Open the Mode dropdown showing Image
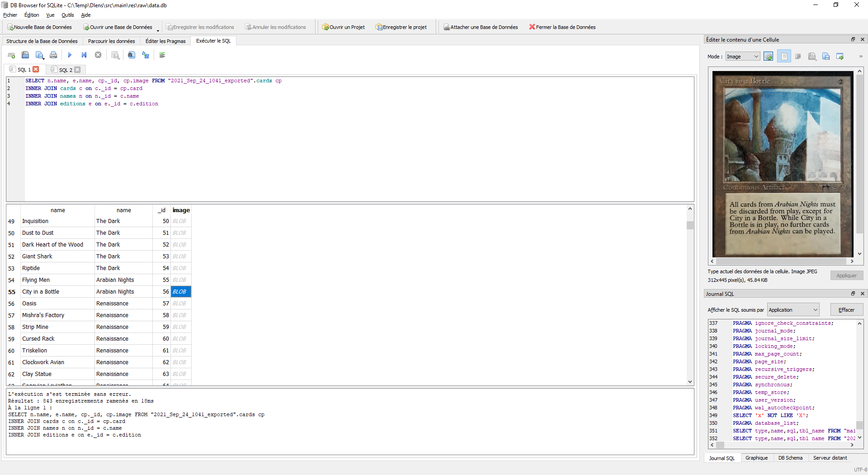This screenshot has height=475, width=868. [x=742, y=57]
